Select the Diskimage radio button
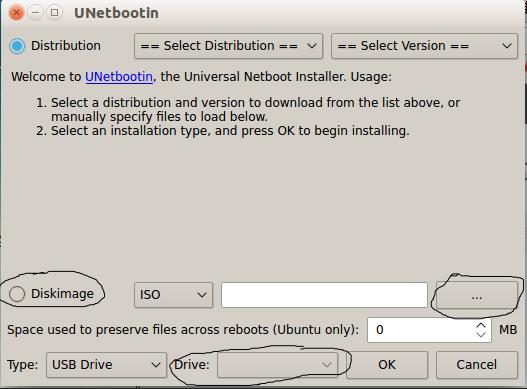This screenshot has height=389, width=527. 17,294
